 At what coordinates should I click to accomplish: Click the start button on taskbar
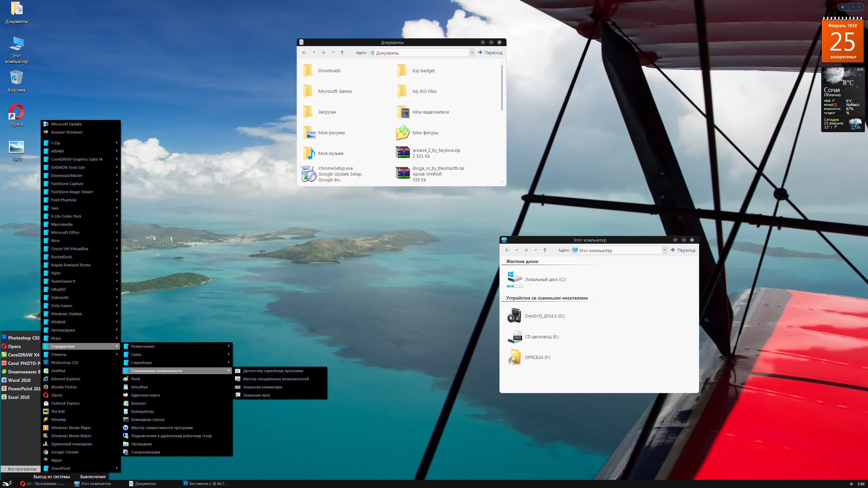click(7, 484)
